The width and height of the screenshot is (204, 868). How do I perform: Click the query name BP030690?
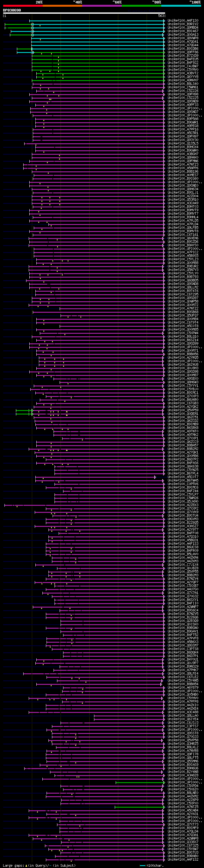pyautogui.click(x=12, y=11)
